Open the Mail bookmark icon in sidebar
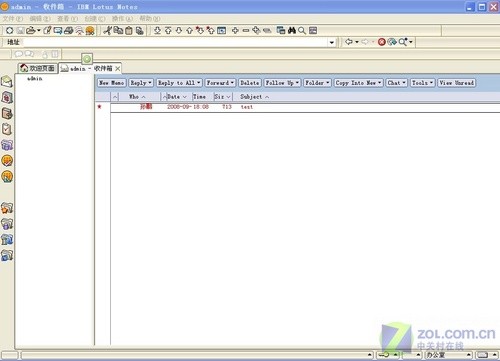This screenshot has width=500, height=361. [x=7, y=81]
